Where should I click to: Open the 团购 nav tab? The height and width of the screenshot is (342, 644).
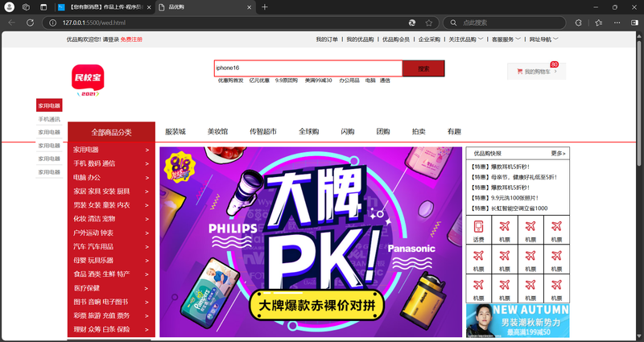tap(383, 132)
